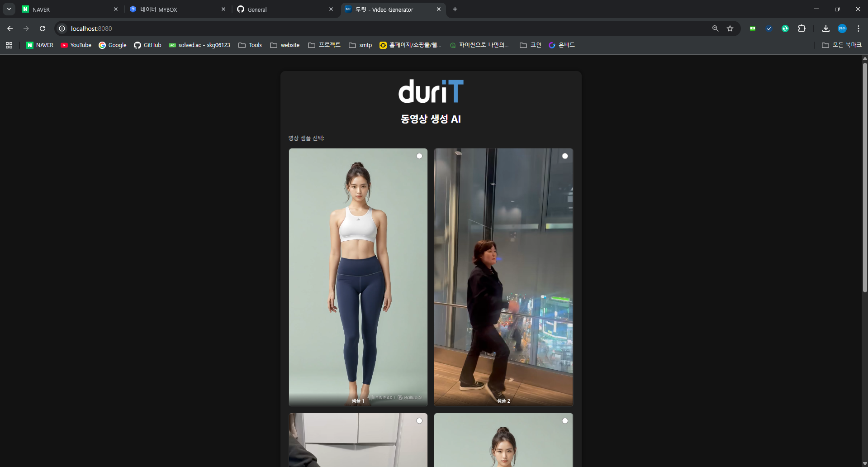Click the green circular arrow extension icon
This screenshot has width=868, height=467.
point(785,29)
